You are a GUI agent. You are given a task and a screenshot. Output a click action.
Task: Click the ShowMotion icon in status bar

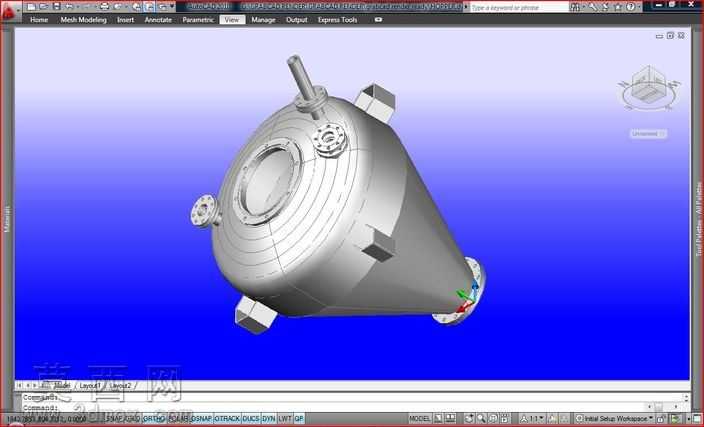pyautogui.click(x=505, y=418)
